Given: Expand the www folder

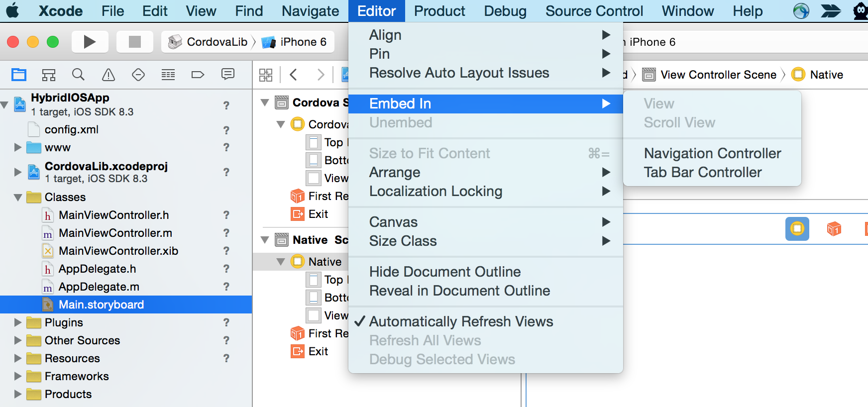Looking at the screenshot, I should tap(18, 147).
